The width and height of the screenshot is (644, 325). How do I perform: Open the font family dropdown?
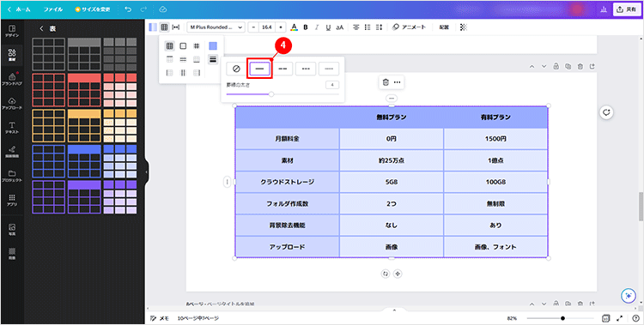(x=216, y=27)
